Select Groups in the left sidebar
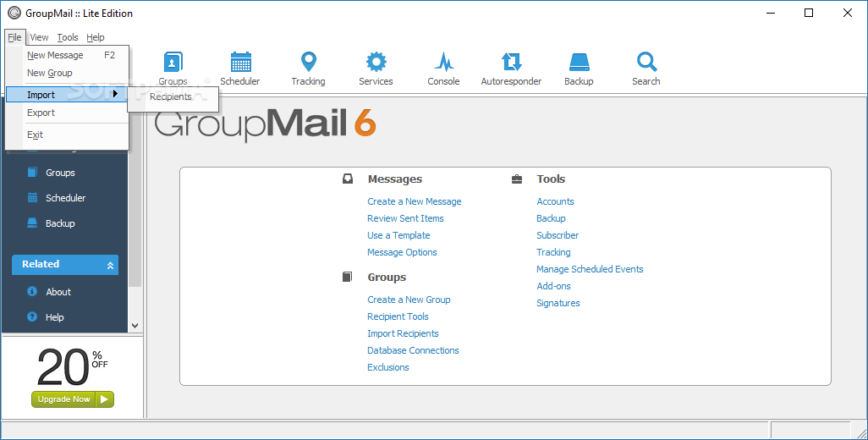 coord(60,173)
